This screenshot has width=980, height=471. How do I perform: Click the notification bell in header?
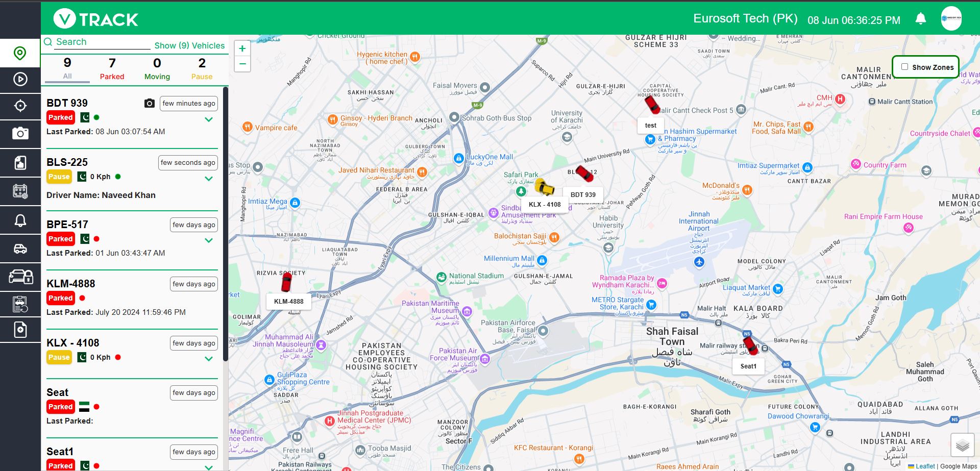pos(921,19)
